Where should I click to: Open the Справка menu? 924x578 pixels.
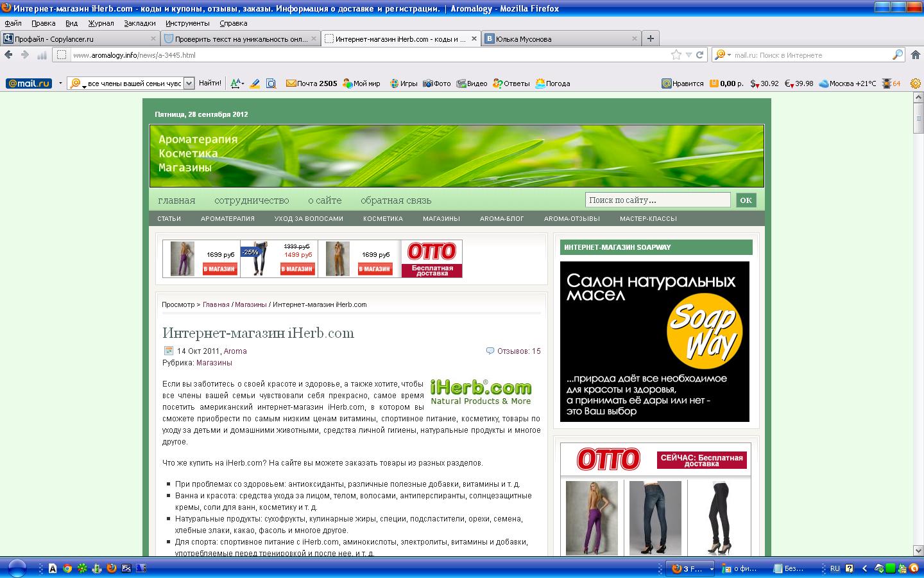pos(233,23)
